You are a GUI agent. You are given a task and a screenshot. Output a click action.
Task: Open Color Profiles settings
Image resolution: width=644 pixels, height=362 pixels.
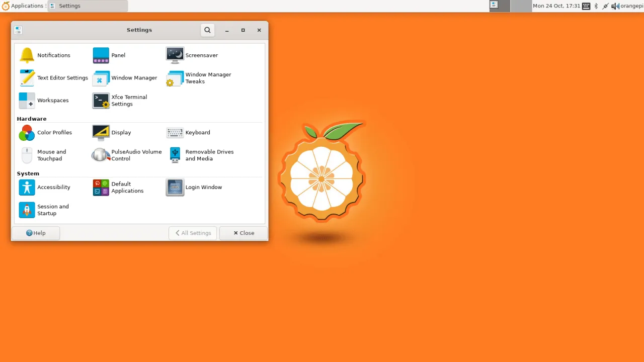click(x=54, y=132)
